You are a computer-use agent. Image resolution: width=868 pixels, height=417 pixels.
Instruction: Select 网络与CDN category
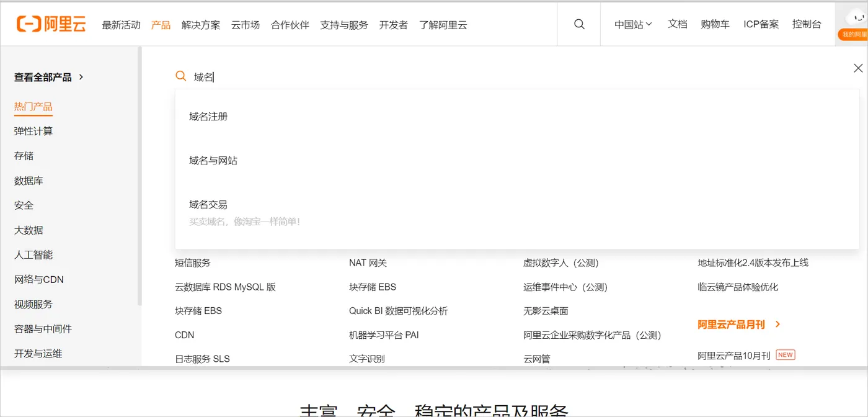39,280
